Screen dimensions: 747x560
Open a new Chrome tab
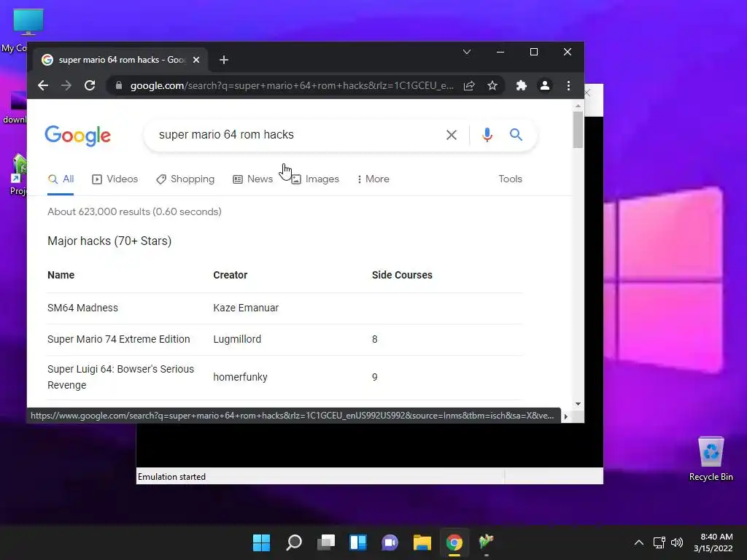pyautogui.click(x=224, y=60)
